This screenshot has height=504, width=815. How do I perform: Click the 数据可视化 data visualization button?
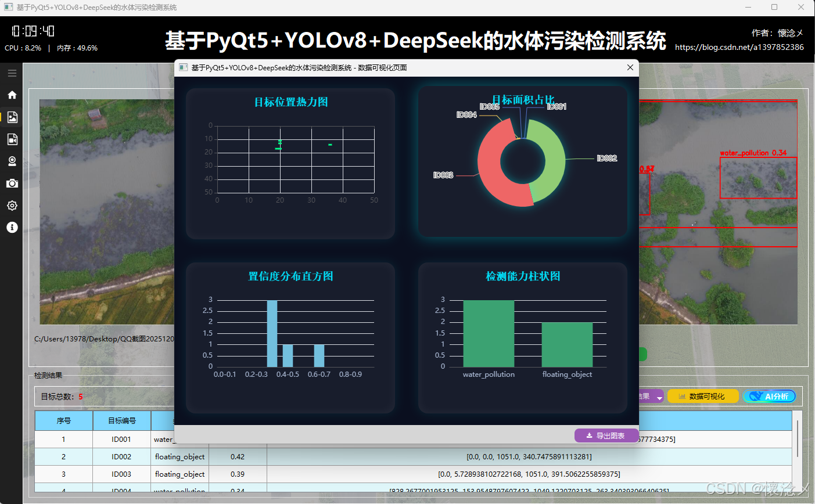pos(703,396)
